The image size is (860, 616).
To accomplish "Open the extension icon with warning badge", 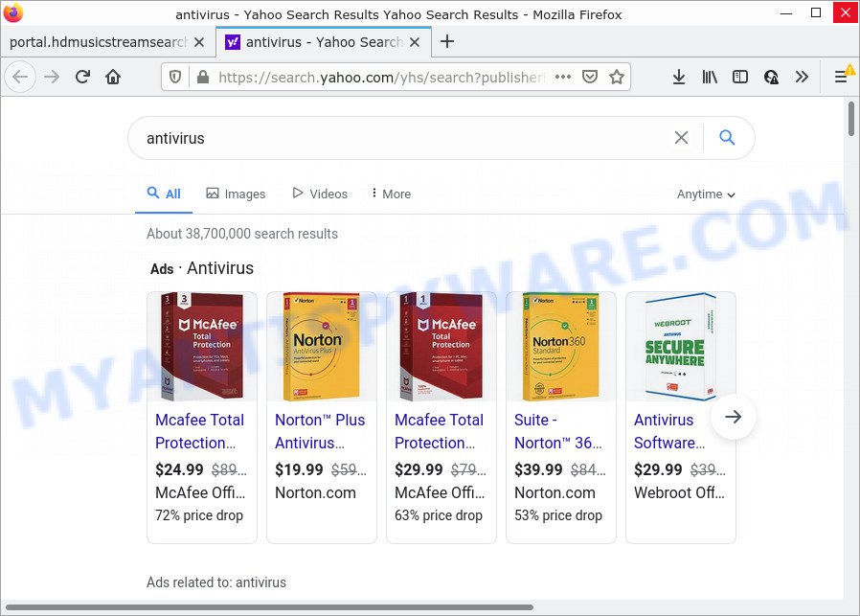I will (x=771, y=77).
